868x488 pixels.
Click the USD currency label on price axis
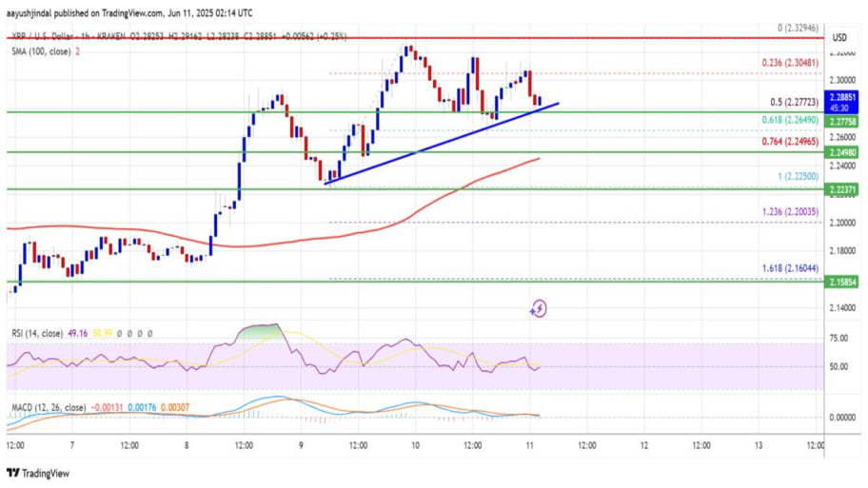click(x=839, y=37)
